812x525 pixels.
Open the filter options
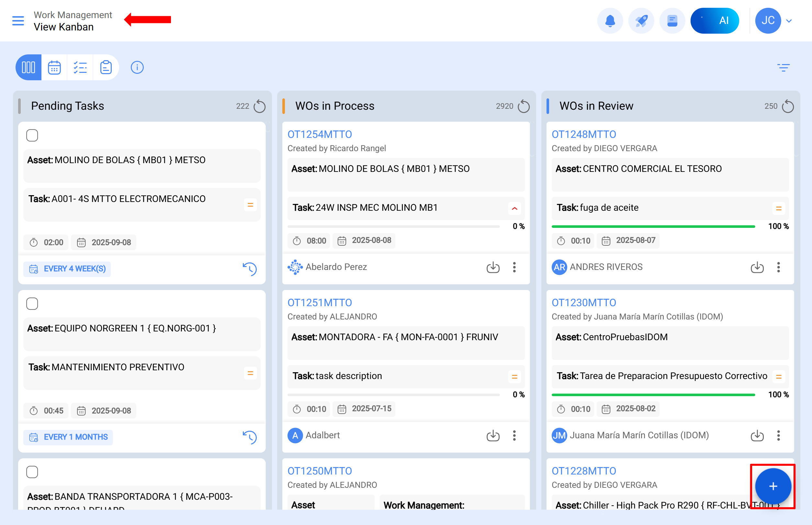pyautogui.click(x=784, y=67)
